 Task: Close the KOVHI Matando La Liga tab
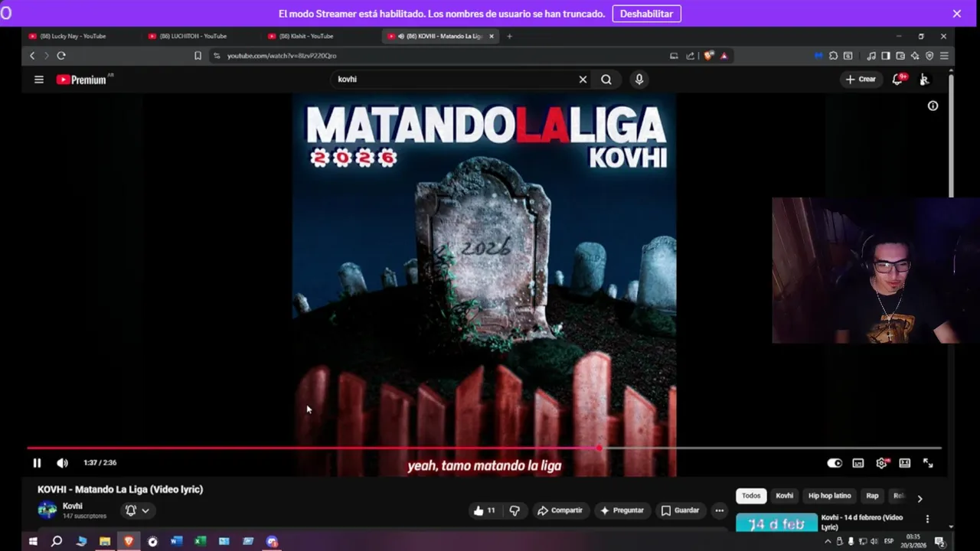(x=492, y=36)
